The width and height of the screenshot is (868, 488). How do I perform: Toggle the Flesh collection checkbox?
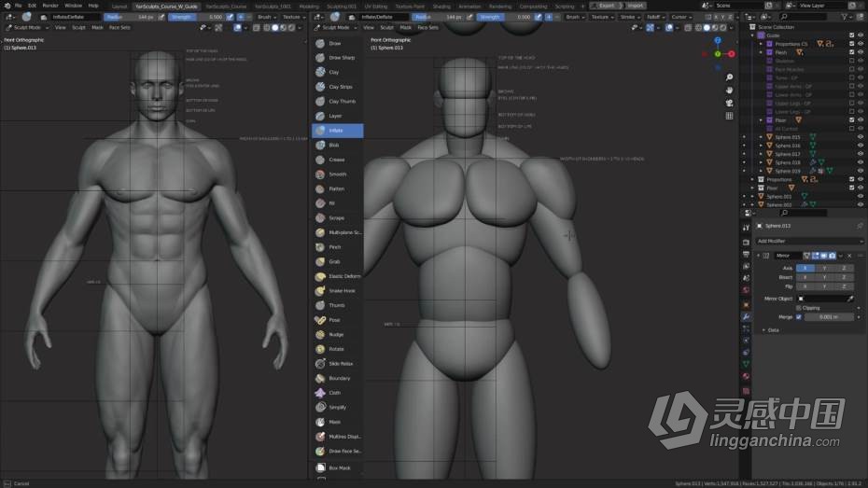pyautogui.click(x=852, y=52)
